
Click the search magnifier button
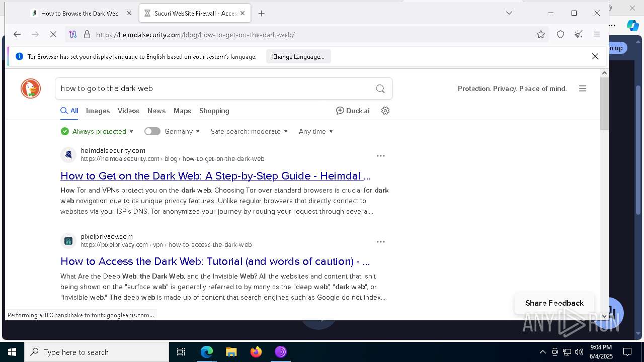tap(380, 88)
